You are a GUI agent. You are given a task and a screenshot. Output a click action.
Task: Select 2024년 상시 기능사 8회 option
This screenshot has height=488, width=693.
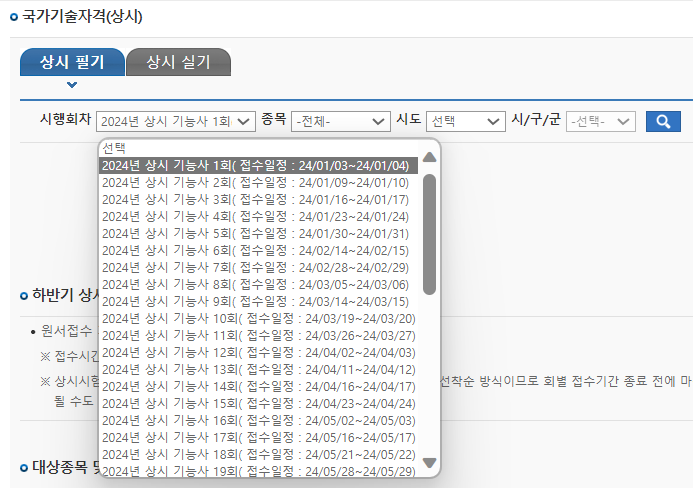pyautogui.click(x=259, y=285)
